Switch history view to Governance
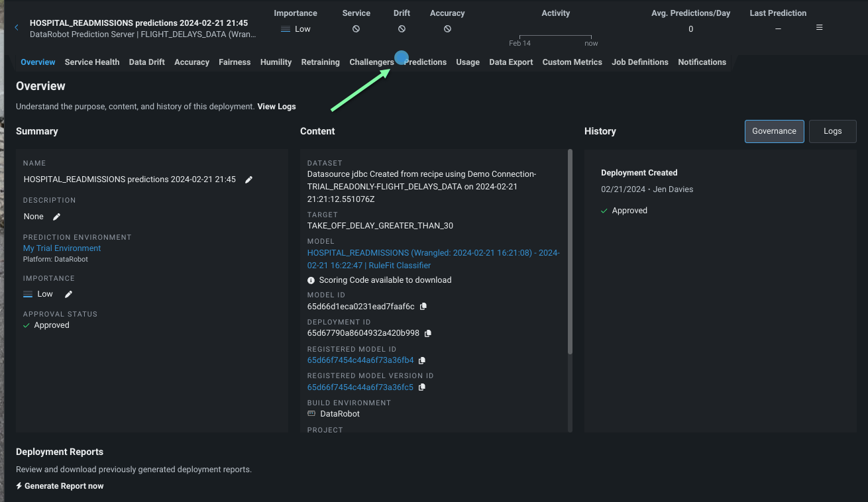868x502 pixels. coord(774,131)
